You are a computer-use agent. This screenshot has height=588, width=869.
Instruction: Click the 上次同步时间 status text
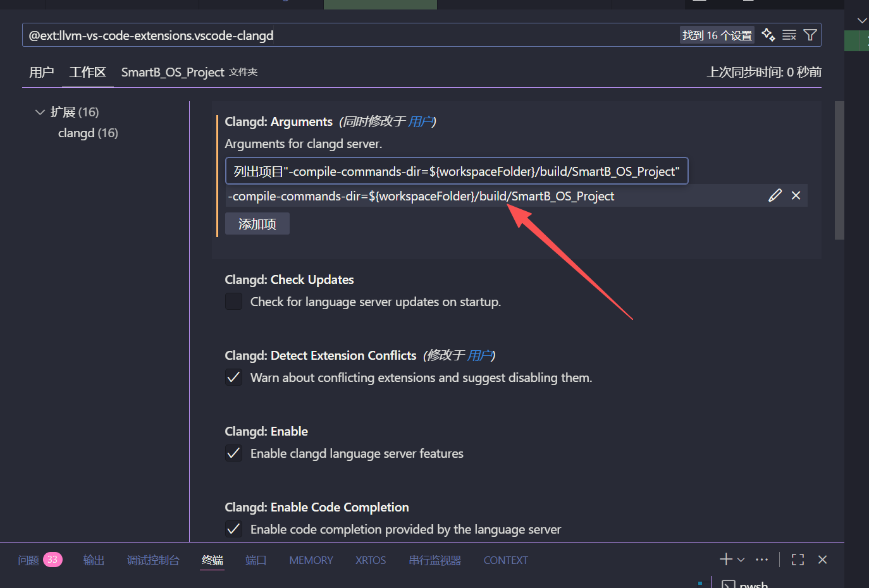764,72
